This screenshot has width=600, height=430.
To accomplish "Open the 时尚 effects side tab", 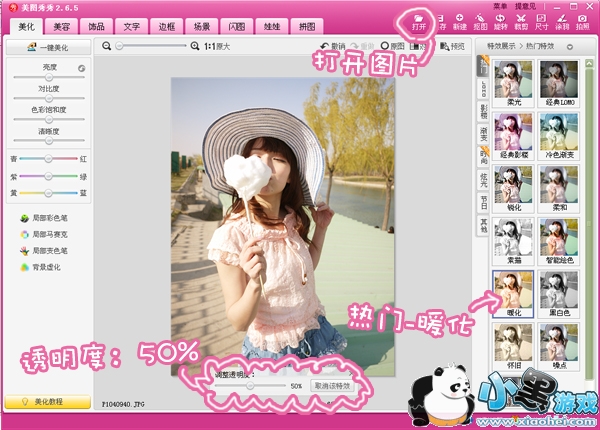I will click(x=483, y=156).
